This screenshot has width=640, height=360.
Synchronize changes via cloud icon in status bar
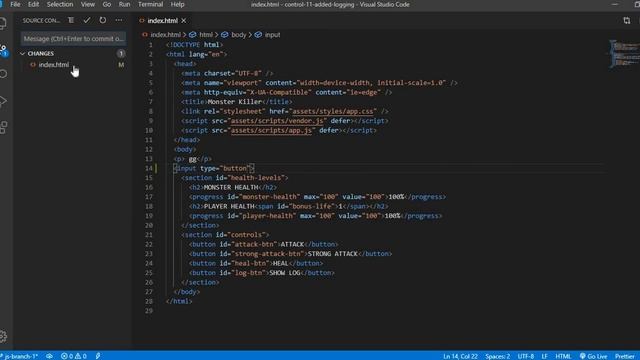49,356
